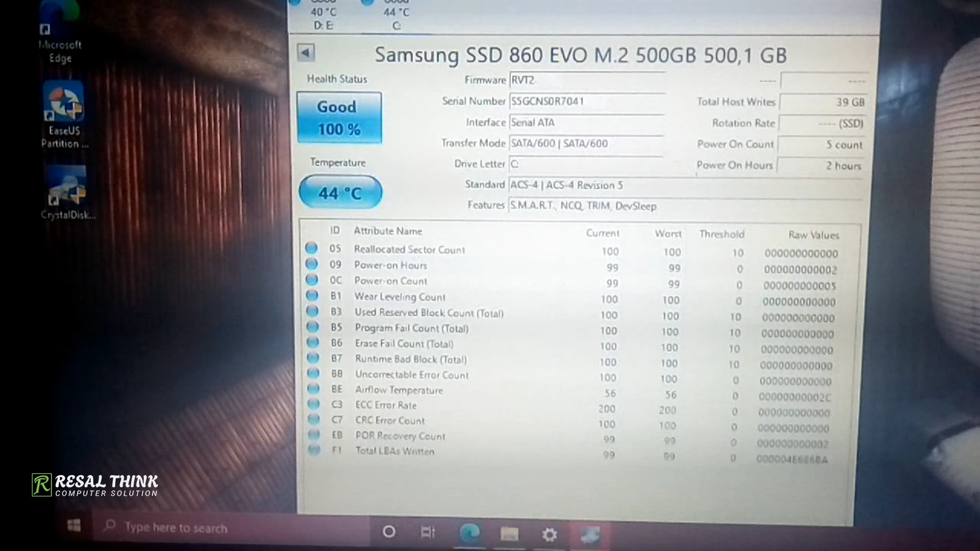Select the 'Wear Leveling Count' attribute name
This screenshot has width=980, height=551.
400,297
